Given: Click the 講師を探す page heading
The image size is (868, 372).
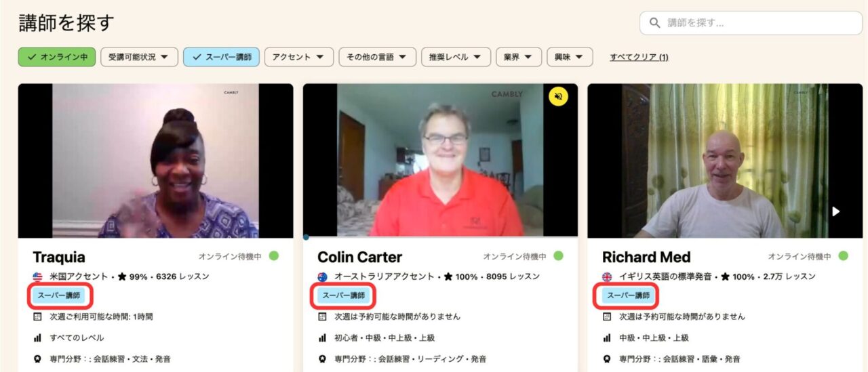Looking at the screenshot, I should point(66,23).
